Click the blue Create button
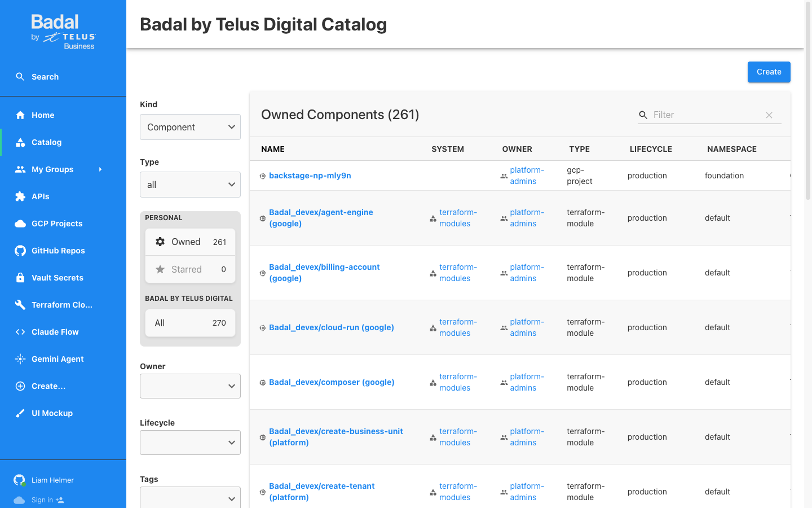 coord(769,72)
